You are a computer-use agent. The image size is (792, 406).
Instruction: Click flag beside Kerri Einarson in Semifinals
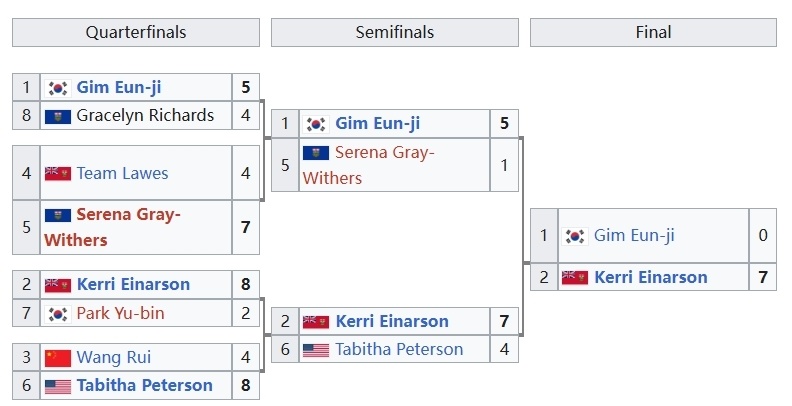tap(316, 322)
